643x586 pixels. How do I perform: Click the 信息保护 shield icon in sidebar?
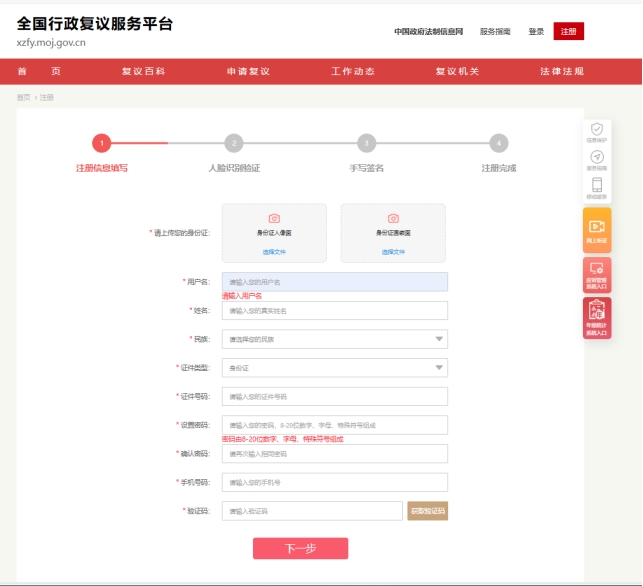pyautogui.click(x=597, y=130)
